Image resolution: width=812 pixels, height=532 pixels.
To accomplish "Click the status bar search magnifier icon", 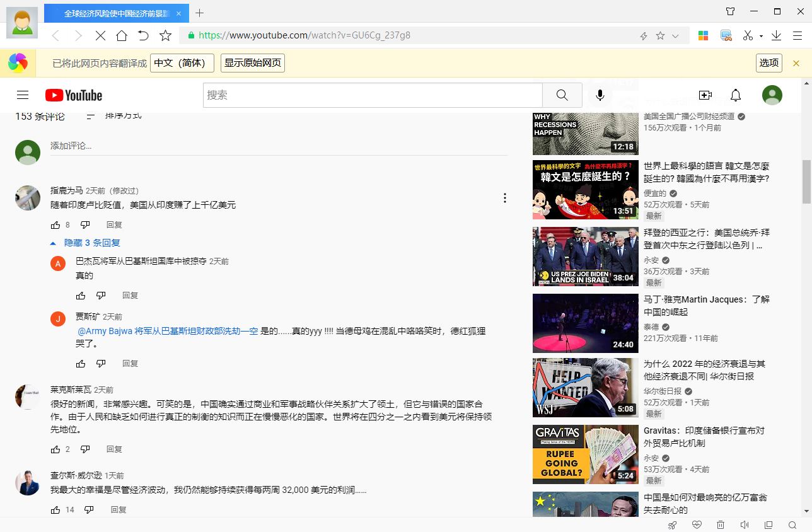I will 792,525.
